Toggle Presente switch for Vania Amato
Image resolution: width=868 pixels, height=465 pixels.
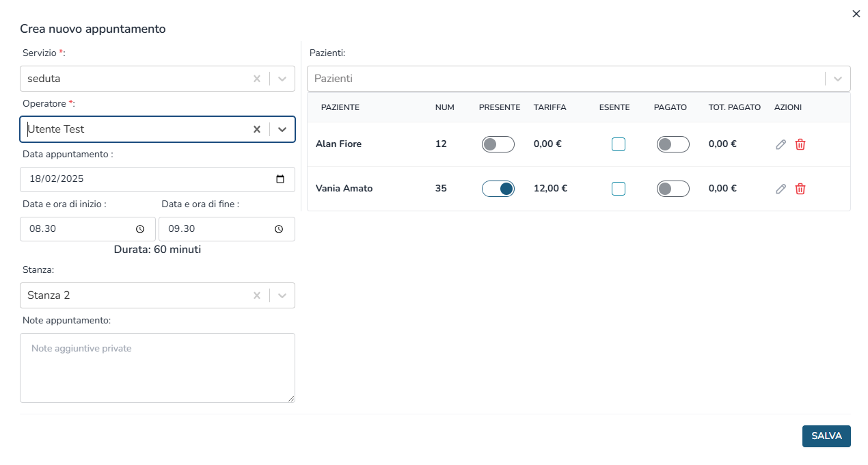[498, 189]
